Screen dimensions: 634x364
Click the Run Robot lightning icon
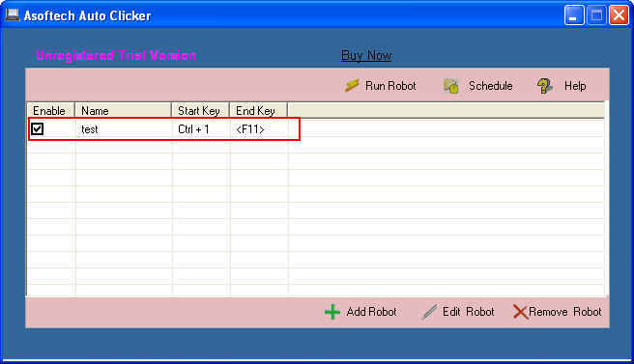[352, 86]
